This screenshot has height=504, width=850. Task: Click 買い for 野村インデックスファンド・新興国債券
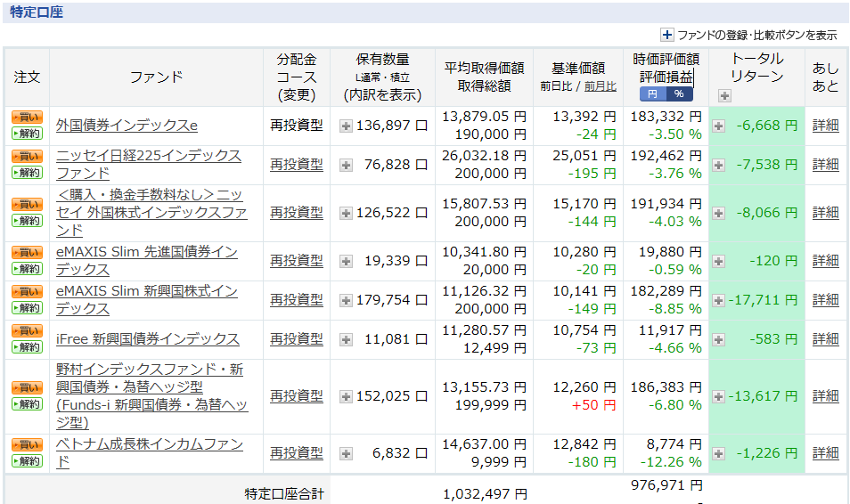27,387
